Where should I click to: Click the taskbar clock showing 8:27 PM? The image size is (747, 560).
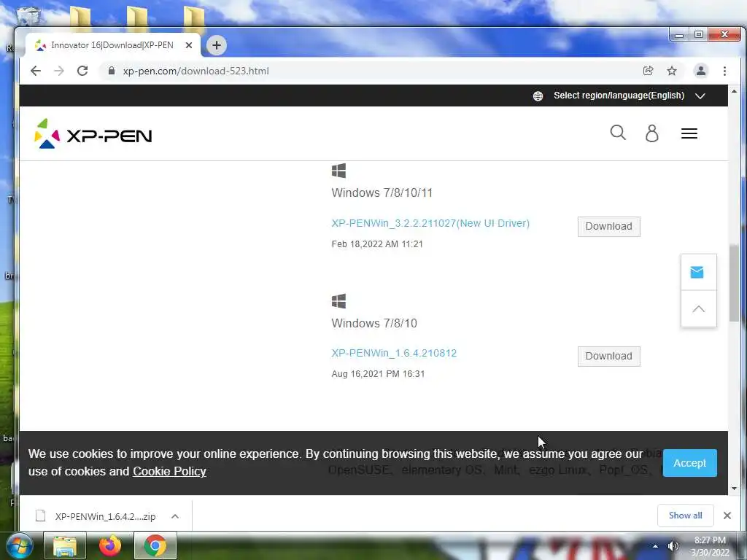(710, 546)
